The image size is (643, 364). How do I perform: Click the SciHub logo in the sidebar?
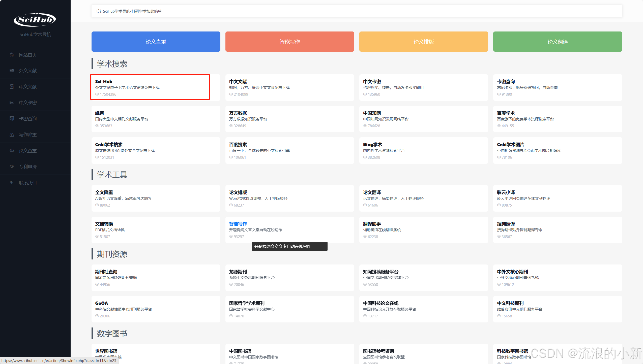[35, 20]
